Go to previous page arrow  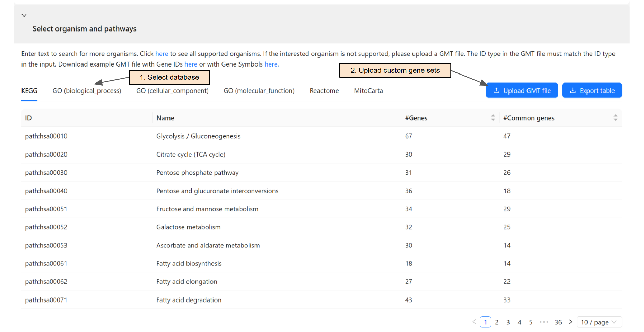474,322
